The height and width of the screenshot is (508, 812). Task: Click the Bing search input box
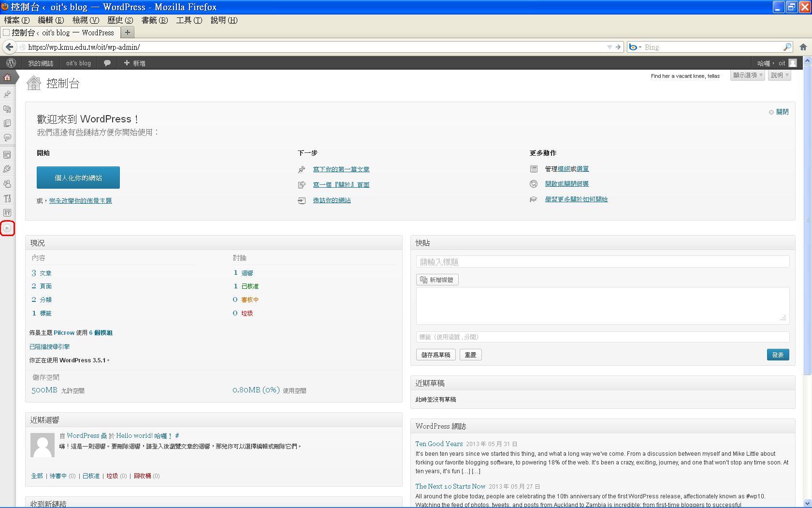[712, 47]
